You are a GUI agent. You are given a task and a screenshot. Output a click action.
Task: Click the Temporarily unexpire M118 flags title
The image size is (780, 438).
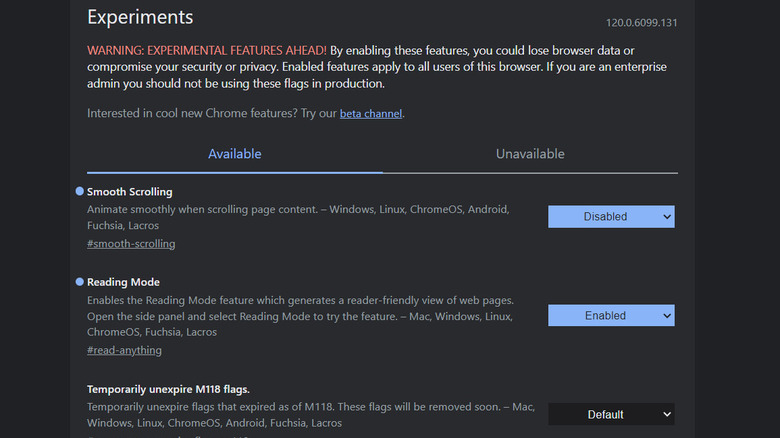tap(168, 389)
